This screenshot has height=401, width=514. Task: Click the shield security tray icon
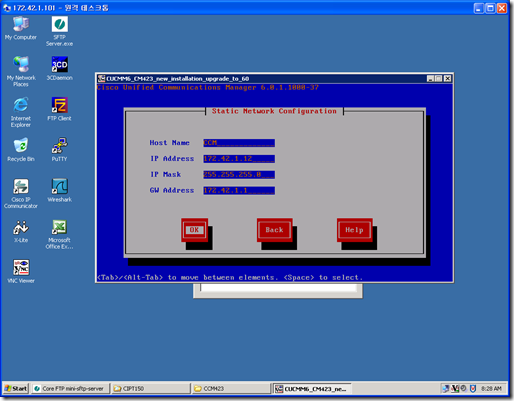pos(473,388)
